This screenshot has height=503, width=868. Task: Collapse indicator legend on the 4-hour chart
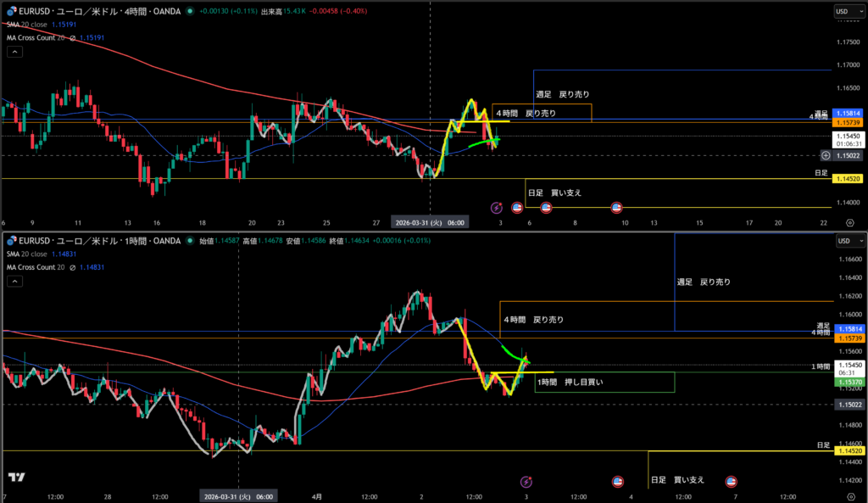(14, 52)
